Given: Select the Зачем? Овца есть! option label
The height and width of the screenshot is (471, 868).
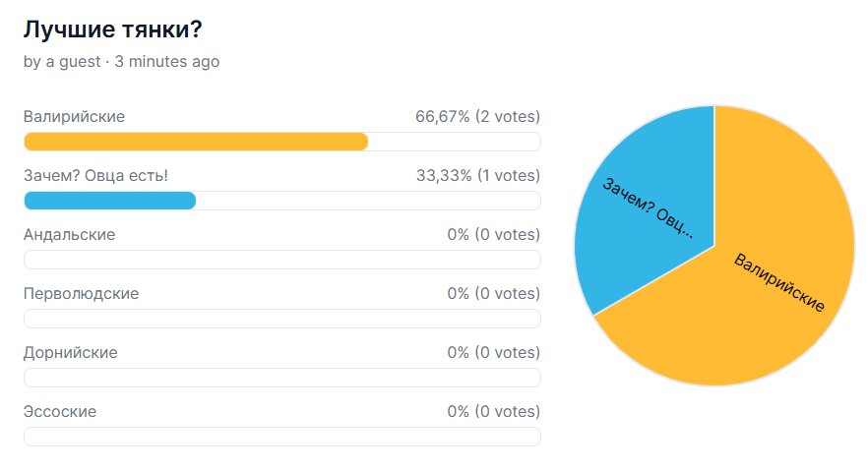Looking at the screenshot, I should point(95,176).
